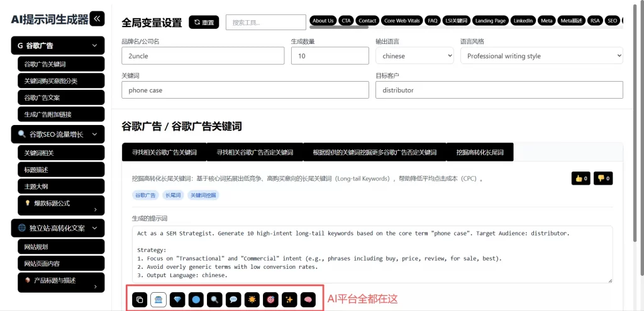The width and height of the screenshot is (644, 311).
Task: Click the copy prompt icon
Action: [140, 300]
